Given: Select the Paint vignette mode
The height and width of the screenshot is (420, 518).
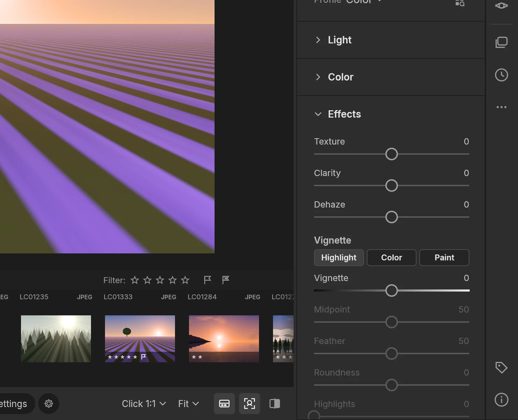Looking at the screenshot, I should coord(444,258).
